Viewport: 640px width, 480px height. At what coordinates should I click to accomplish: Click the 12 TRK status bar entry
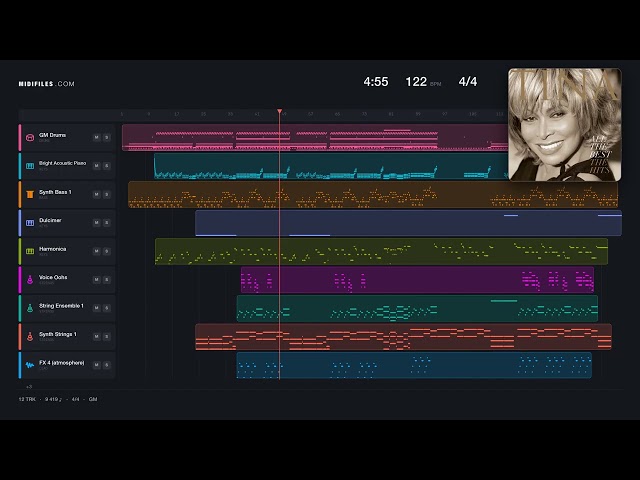(x=27, y=399)
